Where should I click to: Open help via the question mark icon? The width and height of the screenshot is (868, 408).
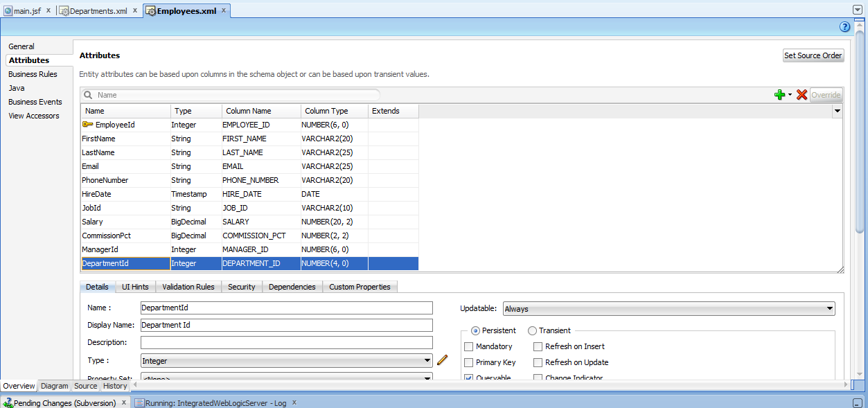(844, 27)
